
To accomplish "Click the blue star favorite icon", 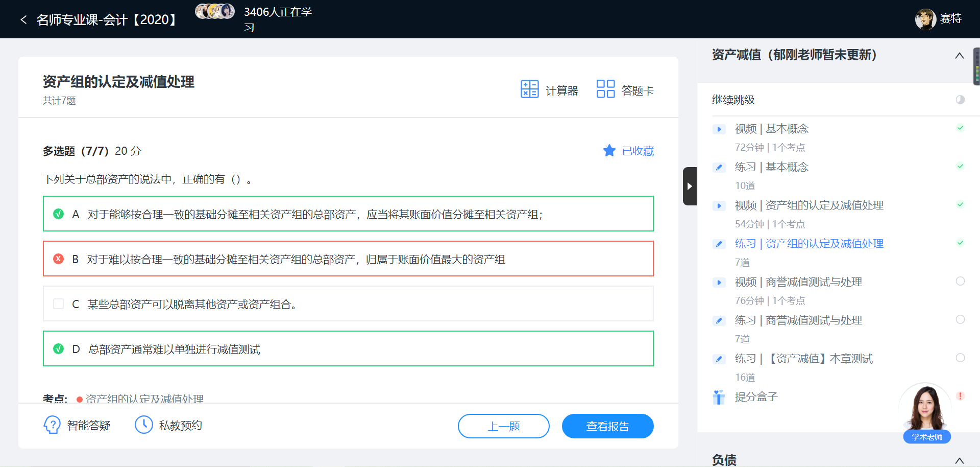I will [x=609, y=151].
